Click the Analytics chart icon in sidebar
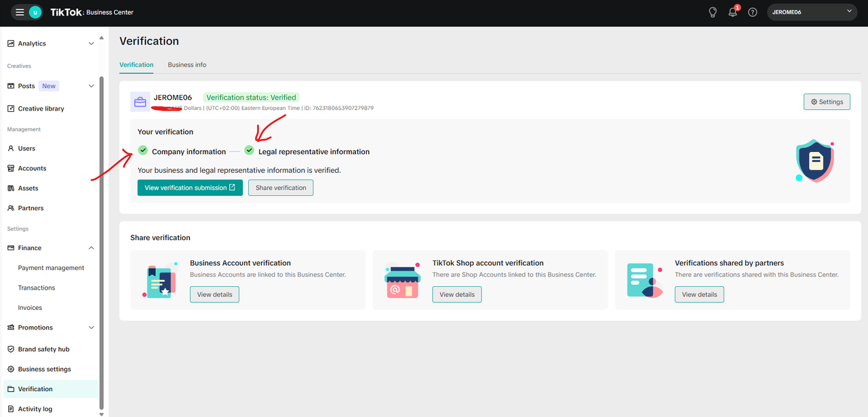This screenshot has height=417, width=868. [x=11, y=43]
